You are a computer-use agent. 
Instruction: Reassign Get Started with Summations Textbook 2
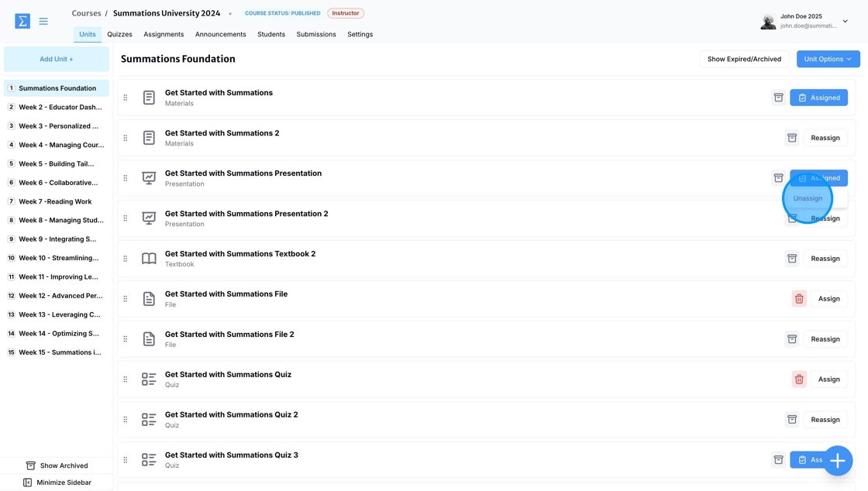[825, 258]
